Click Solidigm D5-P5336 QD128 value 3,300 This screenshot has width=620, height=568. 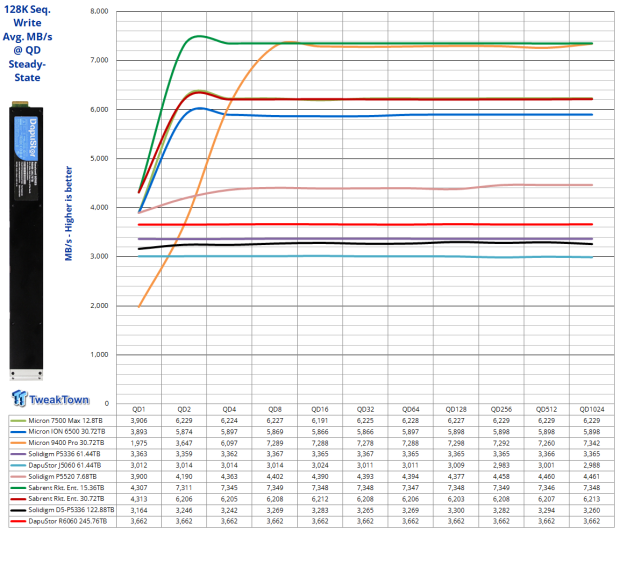456,510
